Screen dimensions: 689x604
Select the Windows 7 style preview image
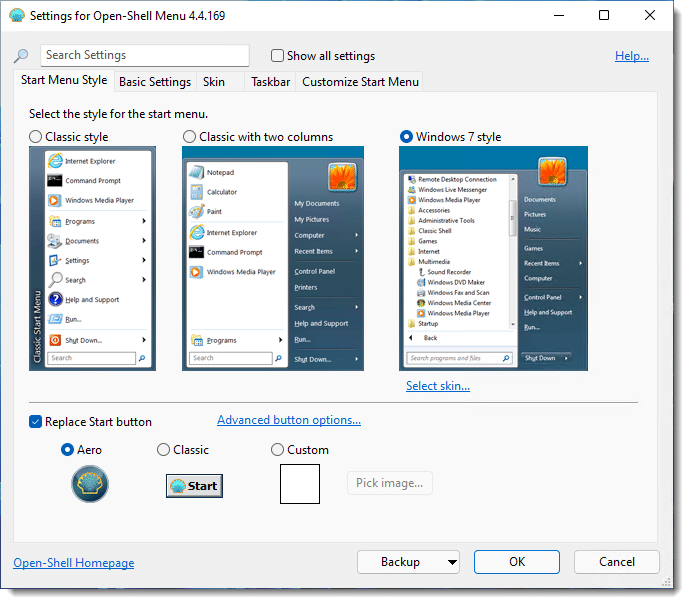tap(493, 258)
